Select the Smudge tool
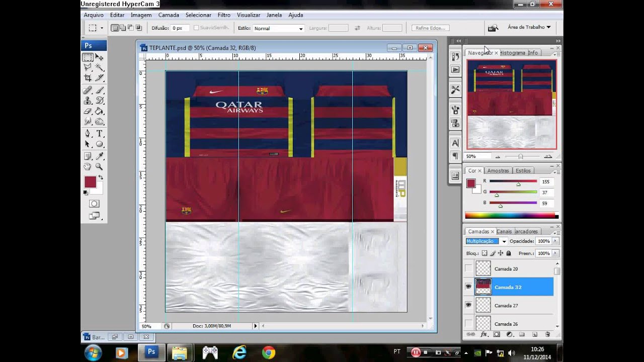This screenshot has height=362, width=644. click(88, 121)
